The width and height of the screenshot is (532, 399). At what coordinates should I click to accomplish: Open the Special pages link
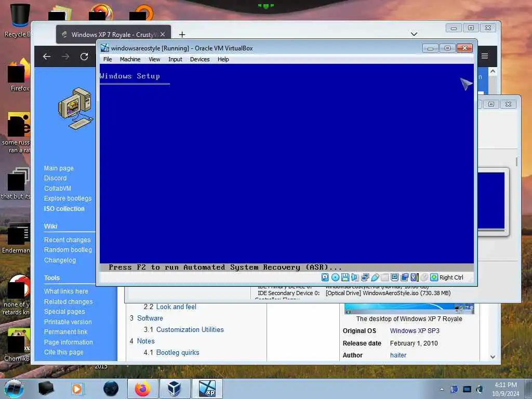(64, 312)
